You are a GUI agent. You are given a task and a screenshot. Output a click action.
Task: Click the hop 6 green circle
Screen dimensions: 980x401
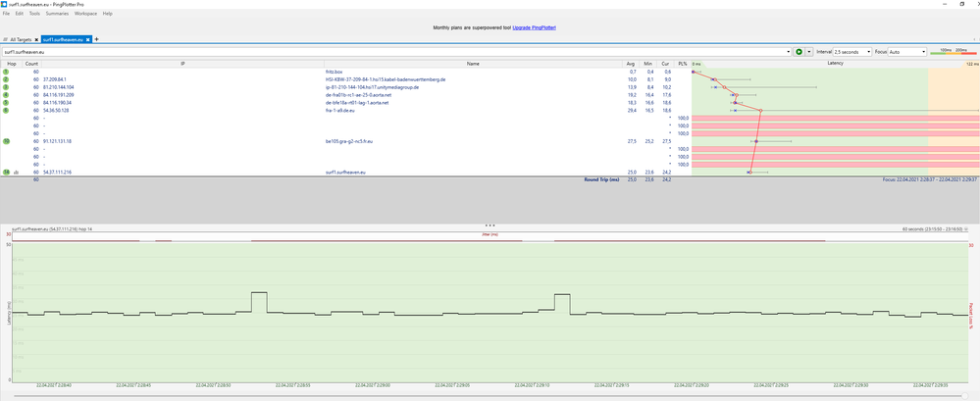(6, 110)
